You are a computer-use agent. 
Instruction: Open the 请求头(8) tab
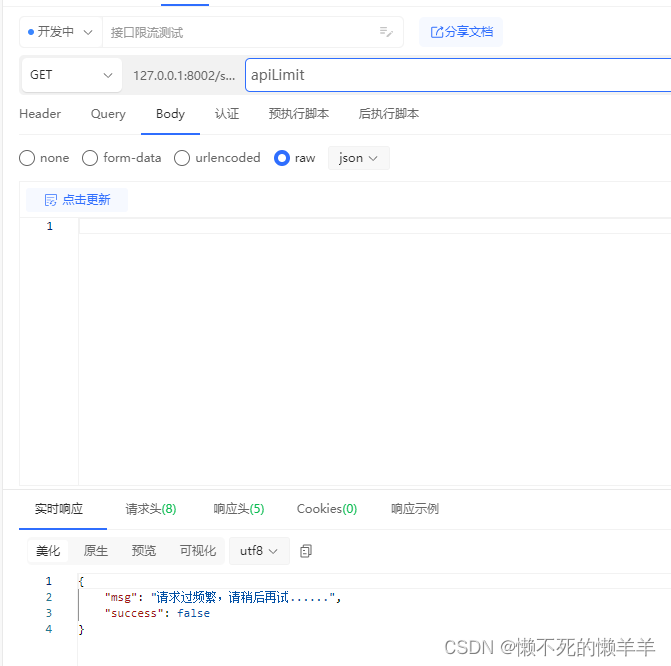(x=151, y=509)
